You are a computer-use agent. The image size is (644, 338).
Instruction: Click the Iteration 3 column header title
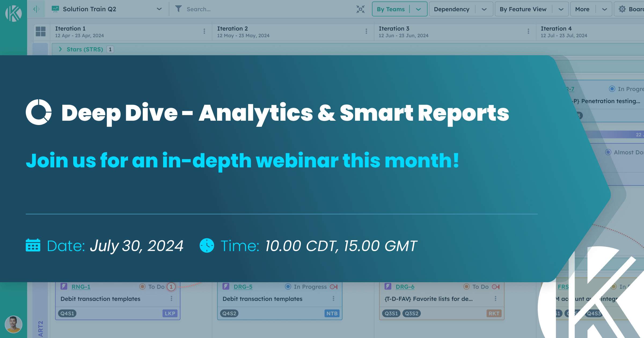(x=394, y=28)
